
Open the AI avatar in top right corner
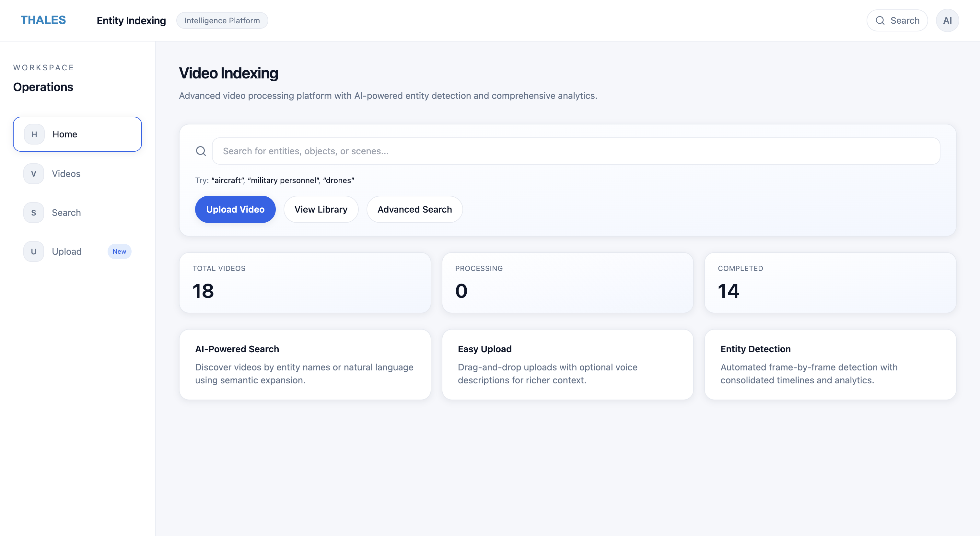[948, 20]
